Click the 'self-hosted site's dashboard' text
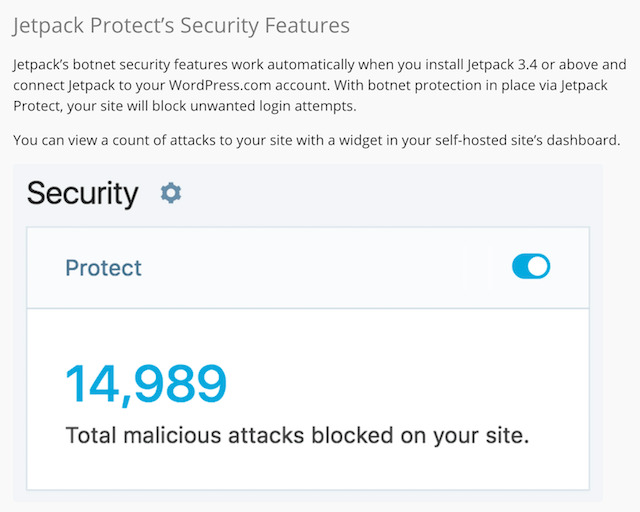This screenshot has width=640, height=512. [x=528, y=140]
